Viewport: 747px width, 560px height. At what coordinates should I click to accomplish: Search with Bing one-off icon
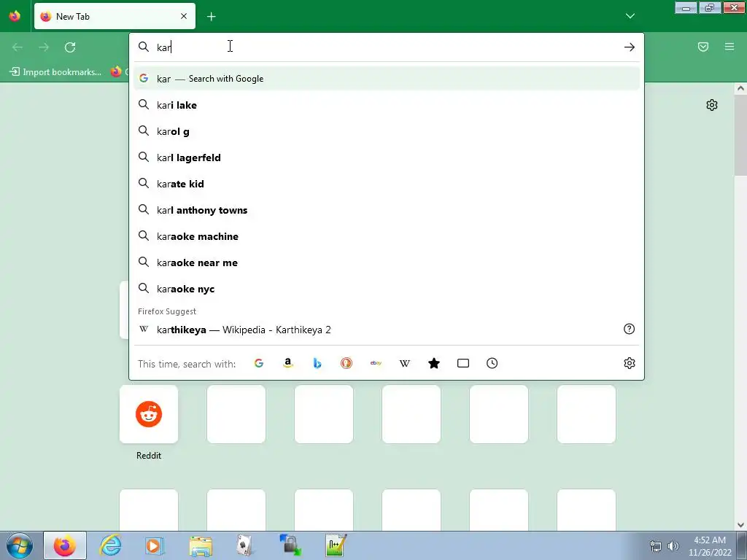[x=317, y=363]
